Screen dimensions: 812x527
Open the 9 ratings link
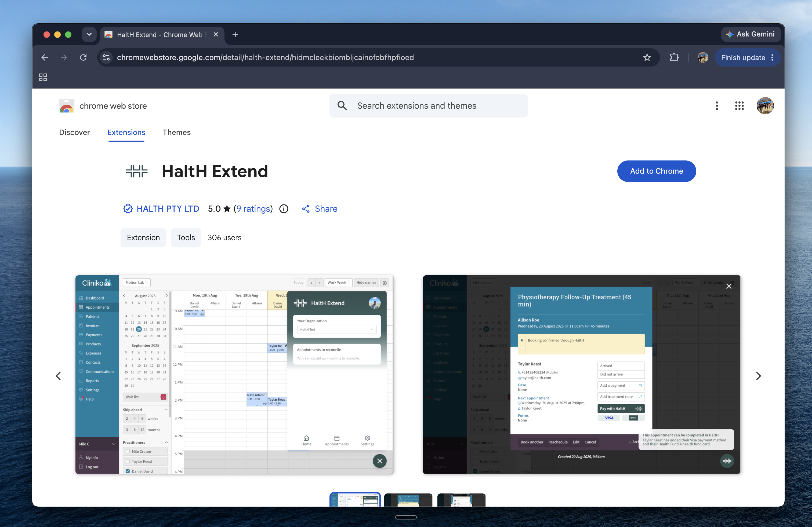coord(253,208)
